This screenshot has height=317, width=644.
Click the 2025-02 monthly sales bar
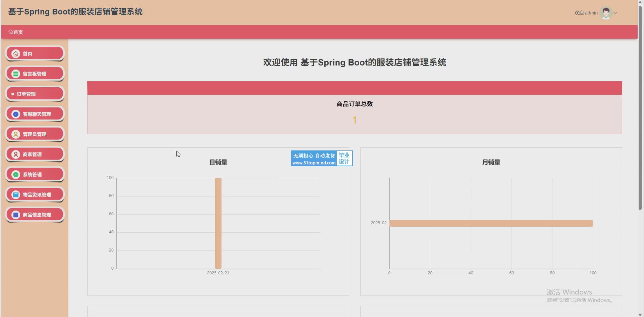[491, 223]
